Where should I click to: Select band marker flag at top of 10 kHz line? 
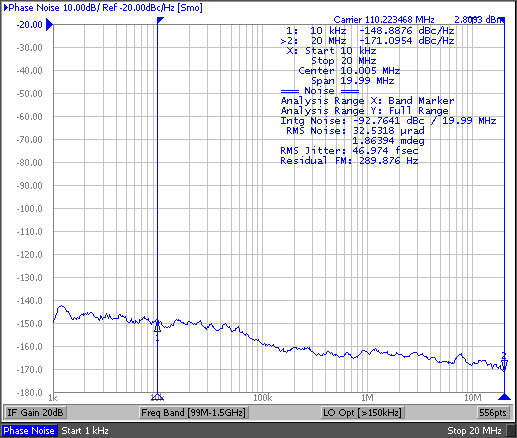(160, 20)
